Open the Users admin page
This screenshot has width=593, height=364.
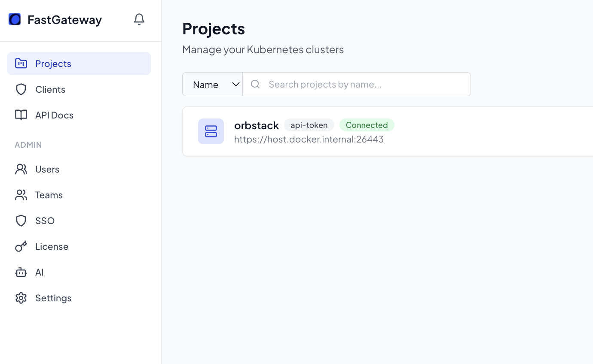[x=47, y=169]
